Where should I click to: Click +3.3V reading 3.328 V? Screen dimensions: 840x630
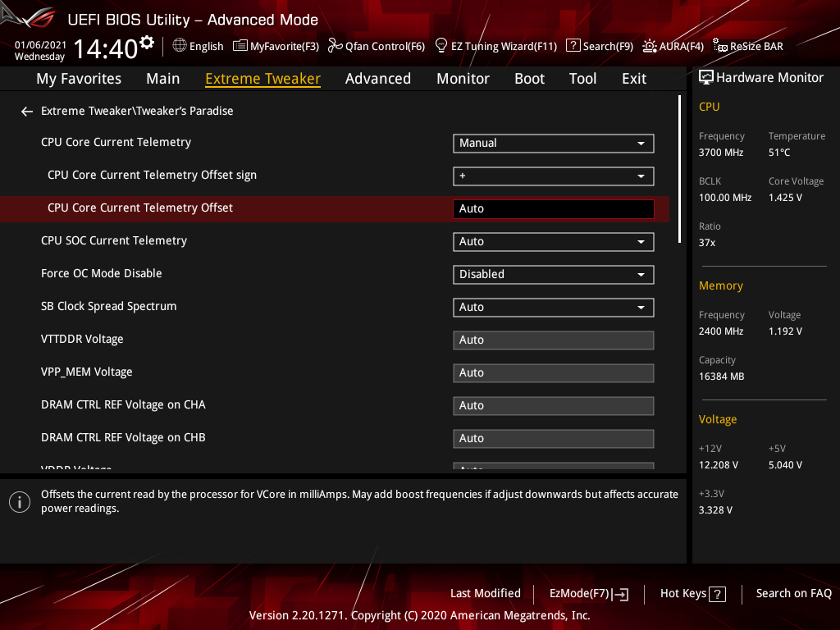pyautogui.click(x=715, y=510)
